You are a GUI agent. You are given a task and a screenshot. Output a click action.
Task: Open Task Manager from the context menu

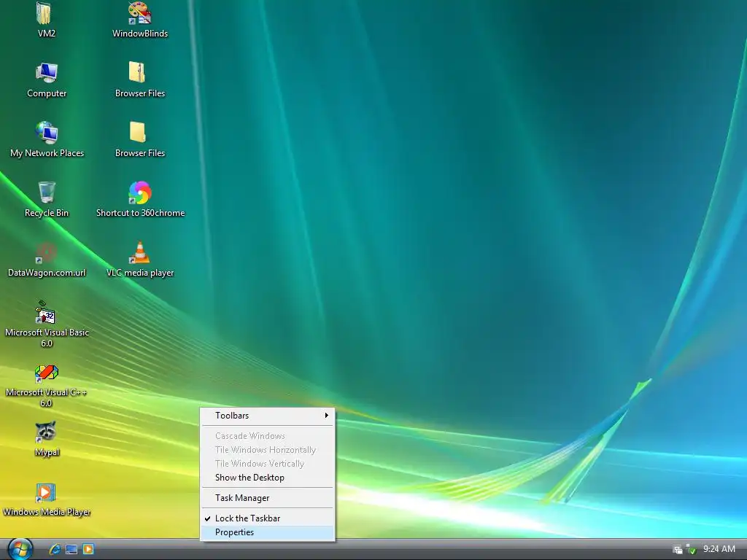coord(267,497)
